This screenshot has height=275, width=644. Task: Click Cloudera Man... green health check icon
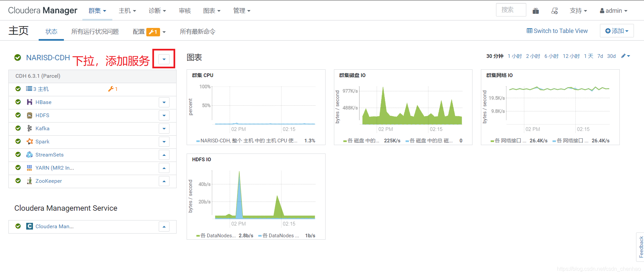(18, 226)
